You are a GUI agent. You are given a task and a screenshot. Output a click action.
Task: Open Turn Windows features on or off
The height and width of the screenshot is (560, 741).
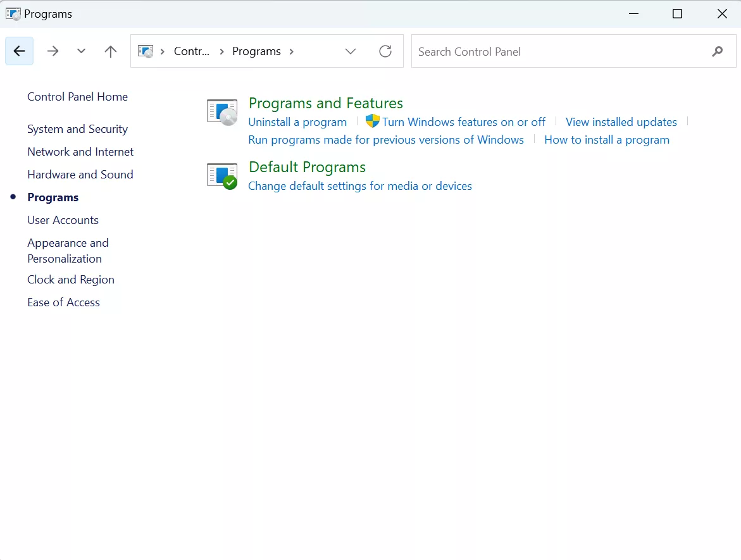[463, 121]
